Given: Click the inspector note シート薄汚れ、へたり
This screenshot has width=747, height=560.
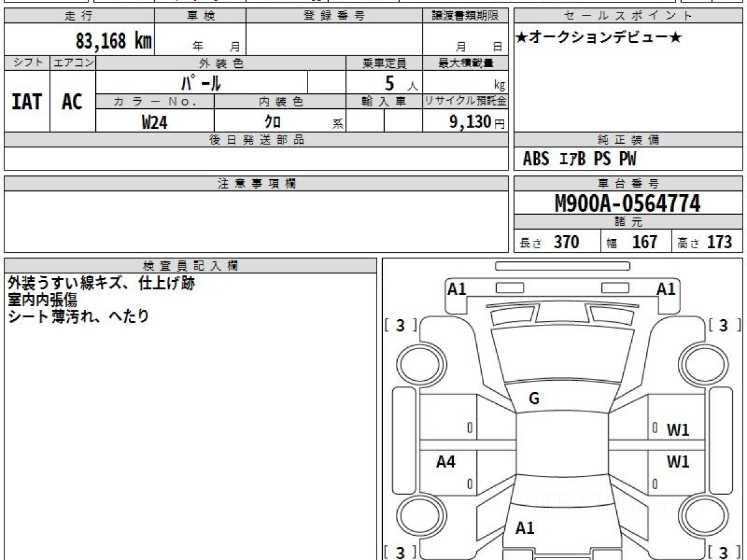Looking at the screenshot, I should click(x=78, y=316).
